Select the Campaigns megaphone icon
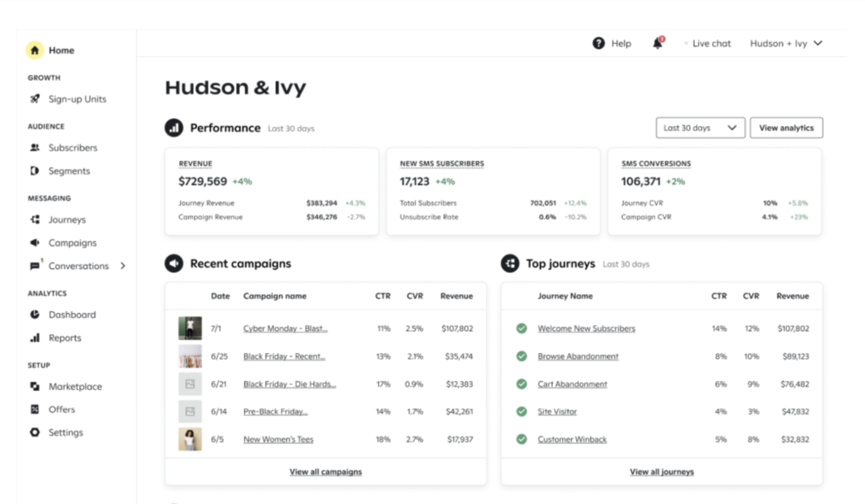This screenshot has width=865, height=504. coord(35,242)
